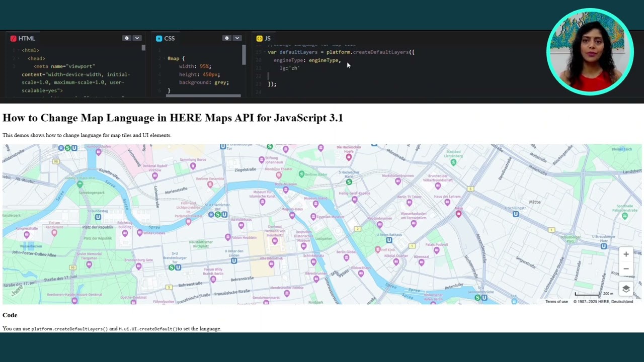Switch to the JS editor tab
This screenshot has width=644, height=362.
[x=264, y=38]
